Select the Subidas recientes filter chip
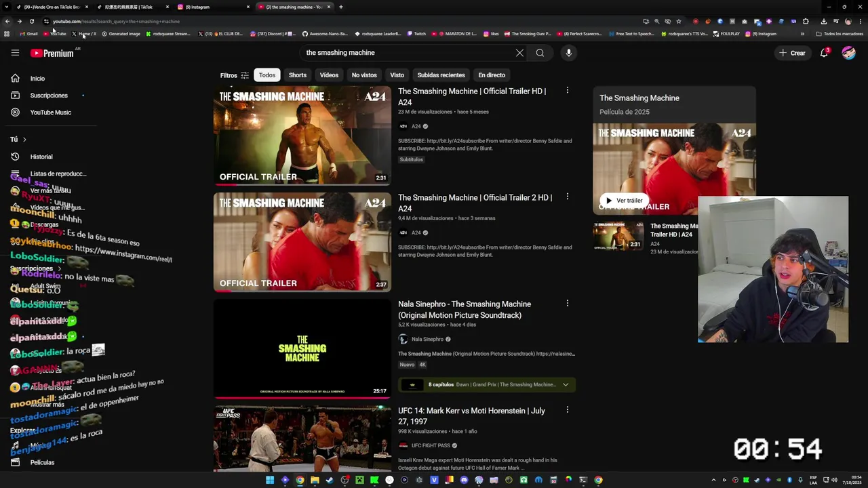 pyautogui.click(x=441, y=75)
